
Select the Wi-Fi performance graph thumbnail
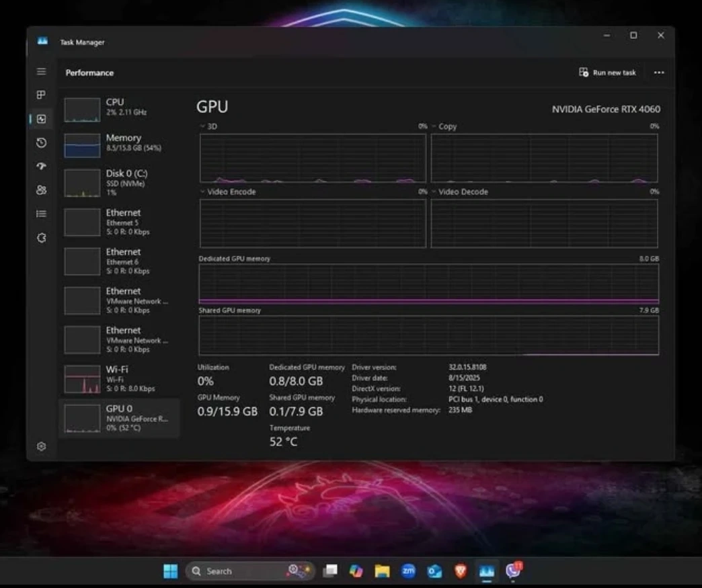pos(82,379)
